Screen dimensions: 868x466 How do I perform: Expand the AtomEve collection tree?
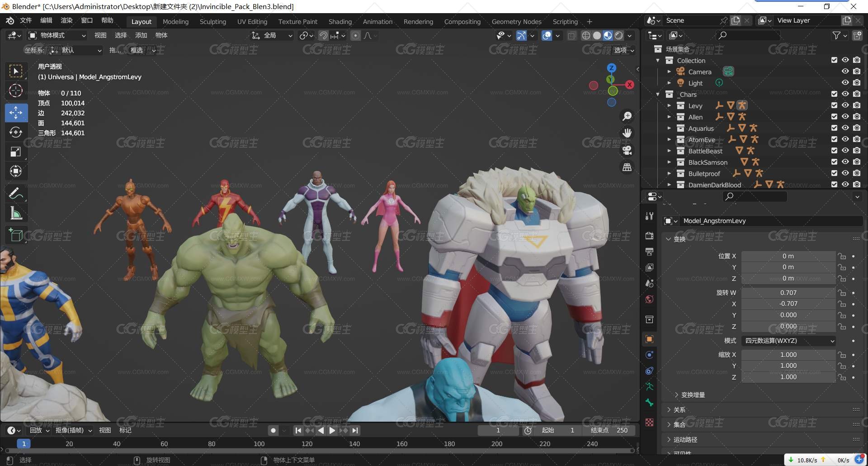coord(669,139)
